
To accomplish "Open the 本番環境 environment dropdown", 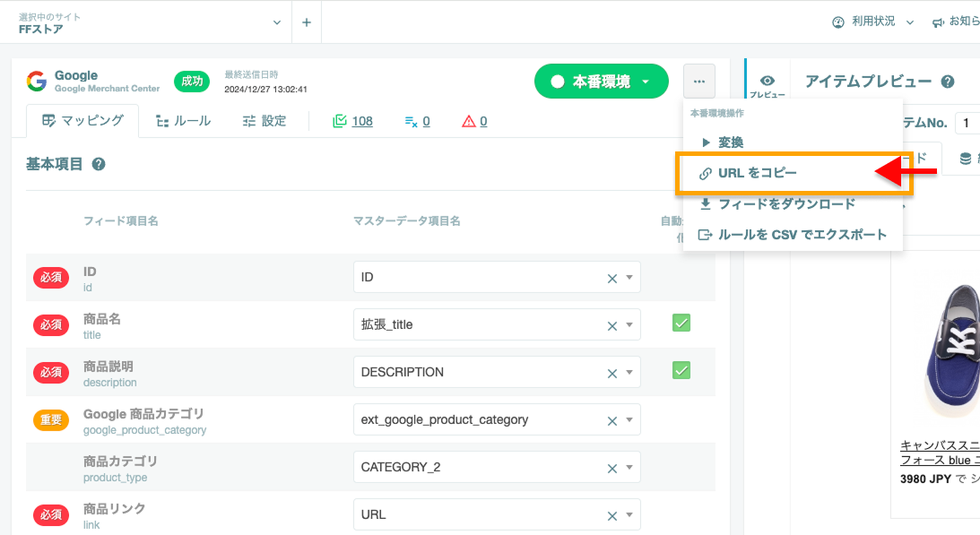I will (602, 82).
